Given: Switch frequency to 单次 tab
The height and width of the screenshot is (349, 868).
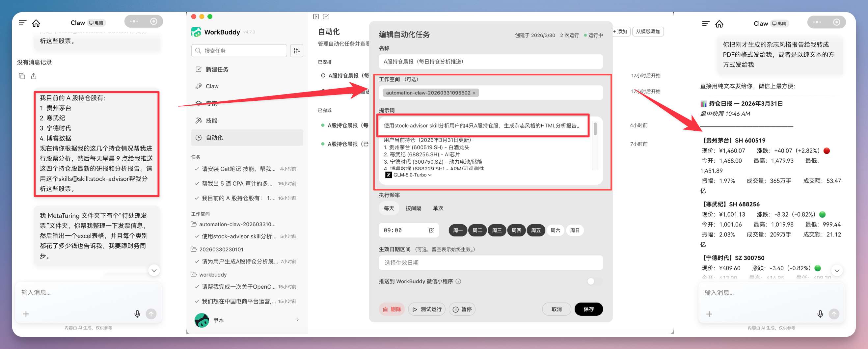Looking at the screenshot, I should (438, 208).
